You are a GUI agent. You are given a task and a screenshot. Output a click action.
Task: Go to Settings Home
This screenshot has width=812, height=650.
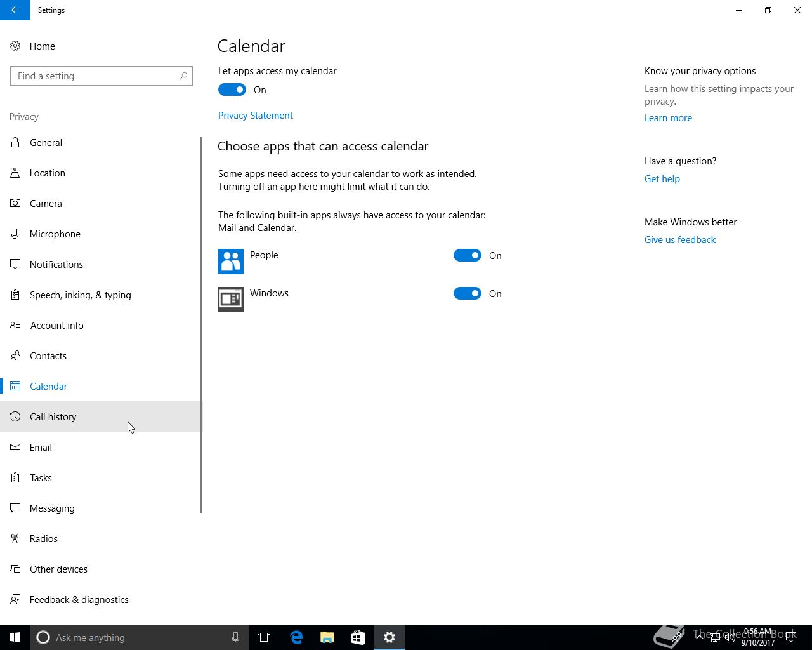click(x=100, y=46)
